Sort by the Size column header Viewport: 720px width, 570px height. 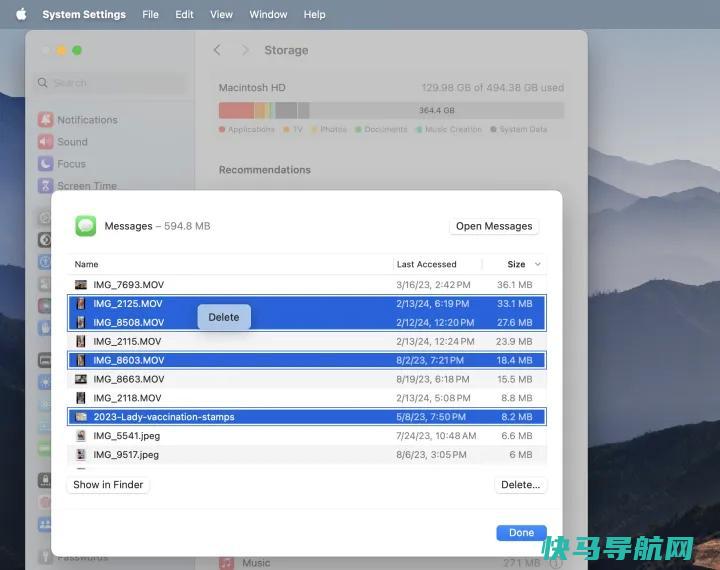[516, 264]
